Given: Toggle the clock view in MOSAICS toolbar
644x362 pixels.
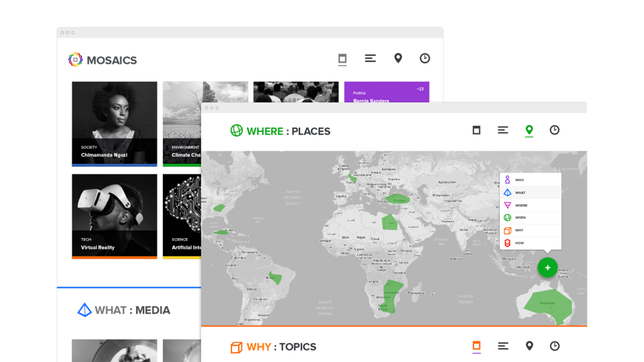Looking at the screenshot, I should [425, 58].
